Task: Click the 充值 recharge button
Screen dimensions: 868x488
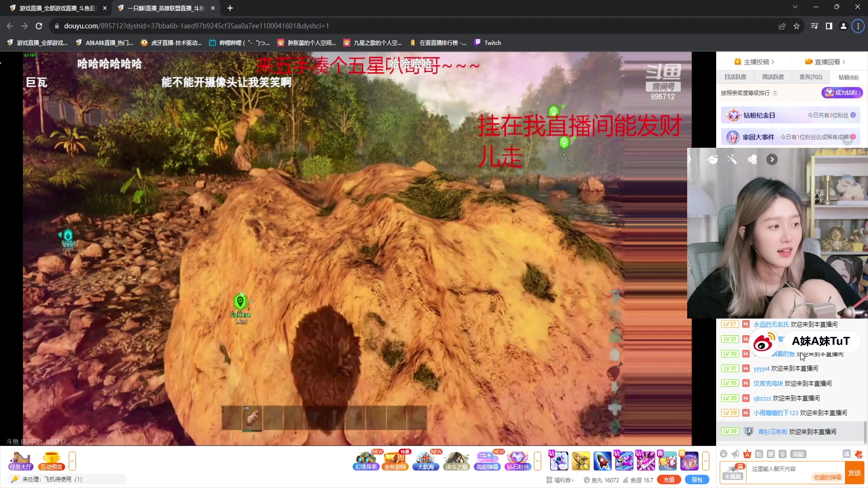Action: pyautogui.click(x=669, y=480)
